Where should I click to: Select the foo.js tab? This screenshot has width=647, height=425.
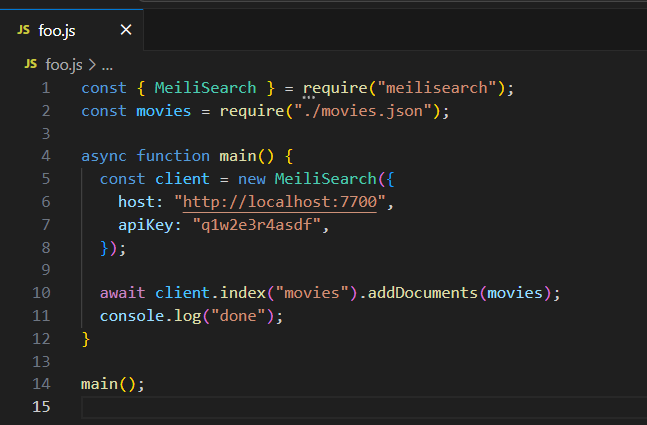point(57,30)
